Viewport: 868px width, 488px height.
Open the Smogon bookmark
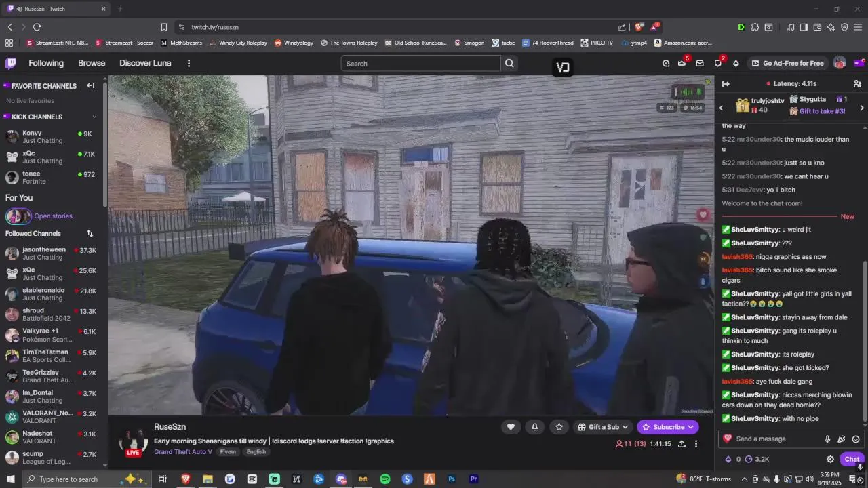pyautogui.click(x=469, y=43)
